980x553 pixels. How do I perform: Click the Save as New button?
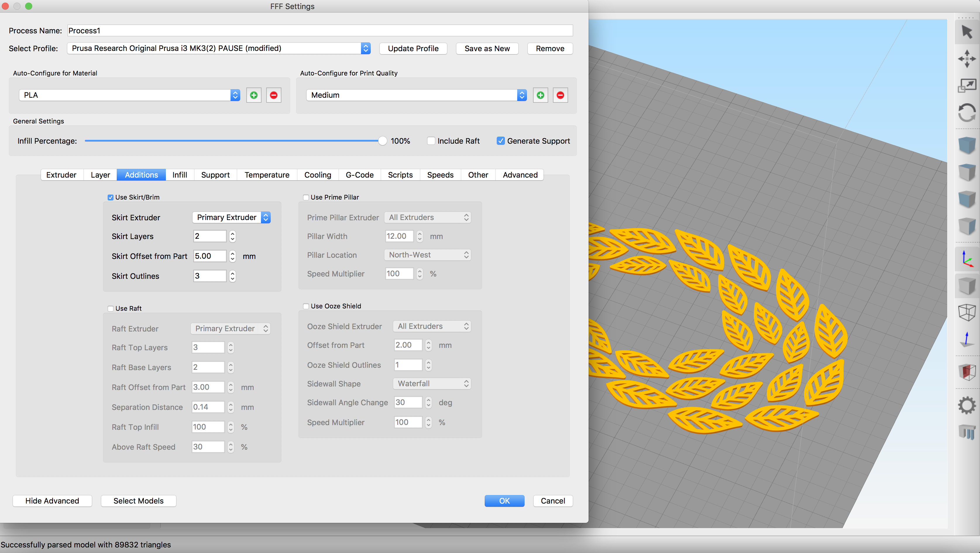pyautogui.click(x=487, y=48)
